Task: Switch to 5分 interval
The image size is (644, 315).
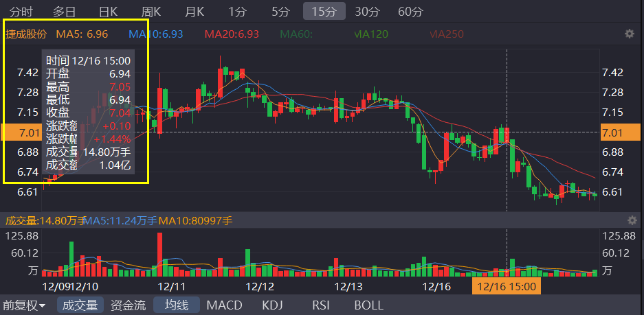Action: [280, 12]
